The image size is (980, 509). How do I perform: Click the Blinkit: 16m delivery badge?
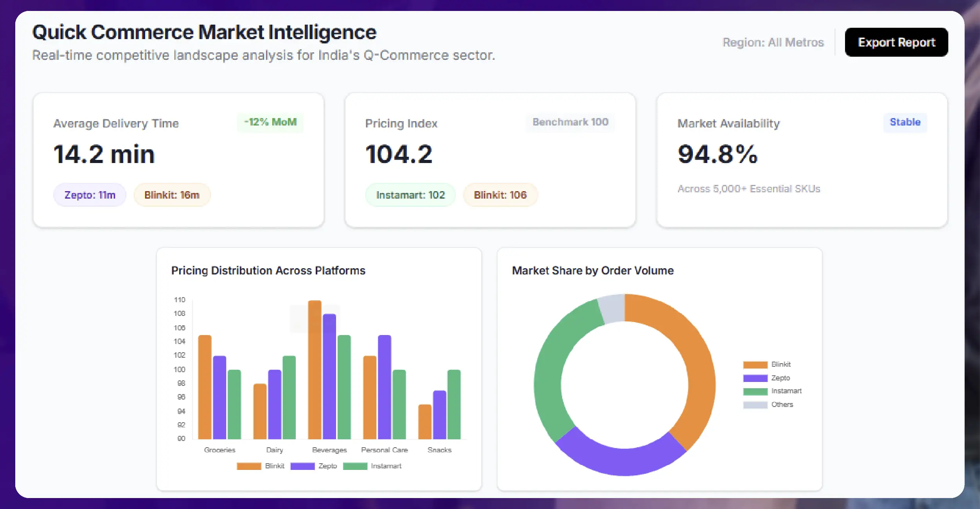point(172,195)
